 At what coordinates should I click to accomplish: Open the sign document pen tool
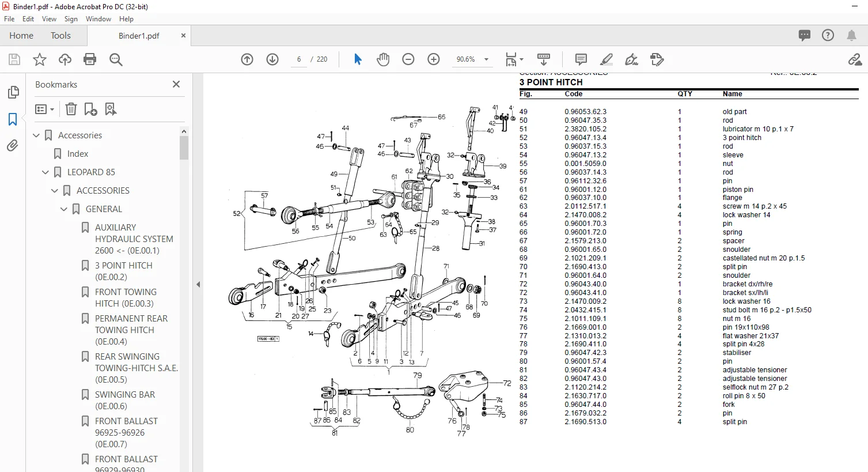click(632, 59)
